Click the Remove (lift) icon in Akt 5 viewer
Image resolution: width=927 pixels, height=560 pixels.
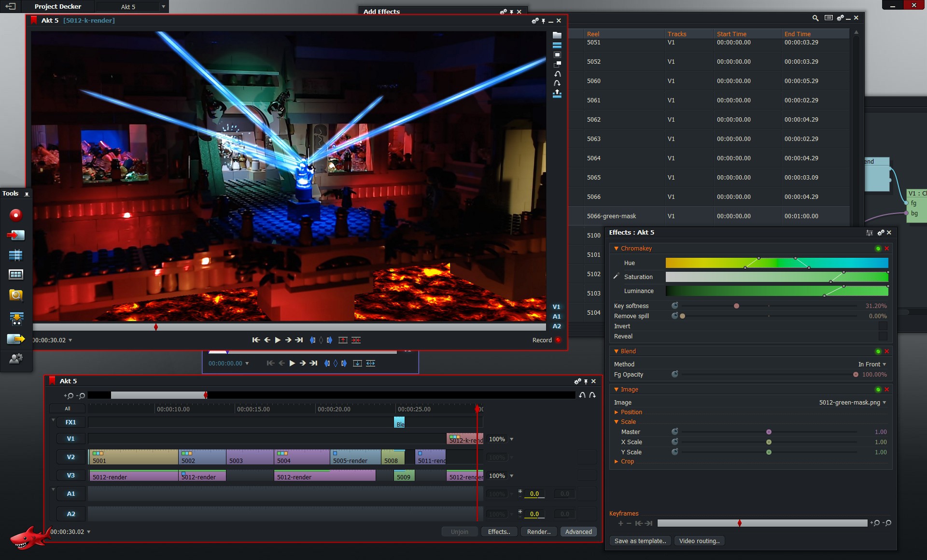(343, 340)
